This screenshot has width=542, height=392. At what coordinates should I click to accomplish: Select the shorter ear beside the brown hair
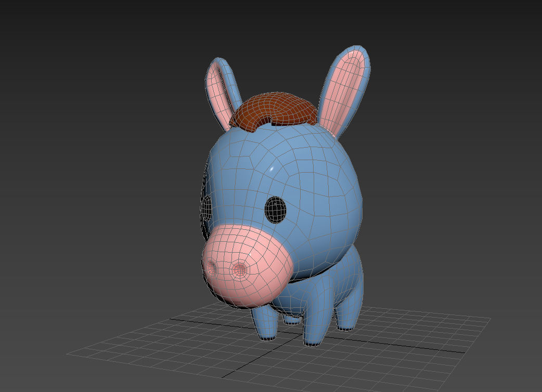(223, 94)
